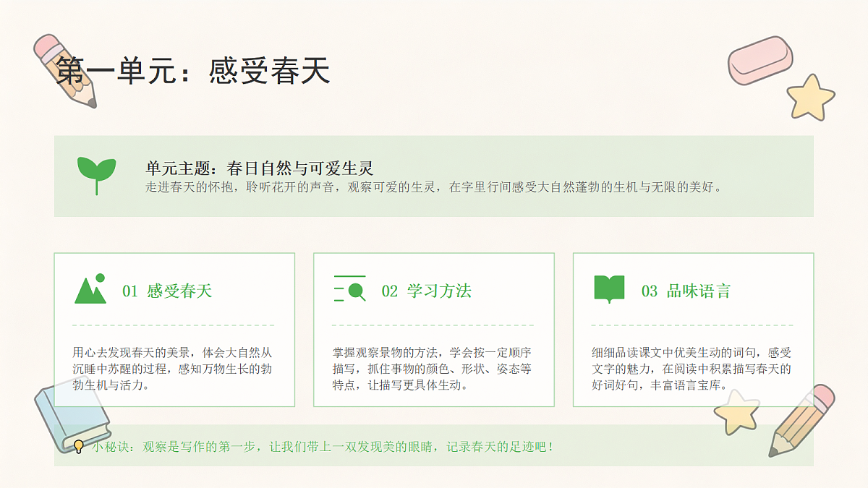The height and width of the screenshot is (488, 868).
Task: Select the tip text 小秘诀：观察是写作的第一步
Action: pyautogui.click(x=323, y=447)
